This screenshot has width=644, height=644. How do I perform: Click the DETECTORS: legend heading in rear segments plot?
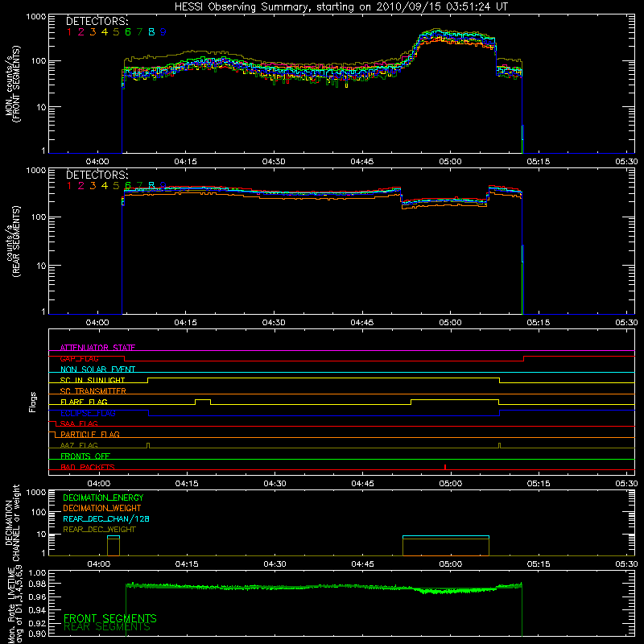click(97, 175)
